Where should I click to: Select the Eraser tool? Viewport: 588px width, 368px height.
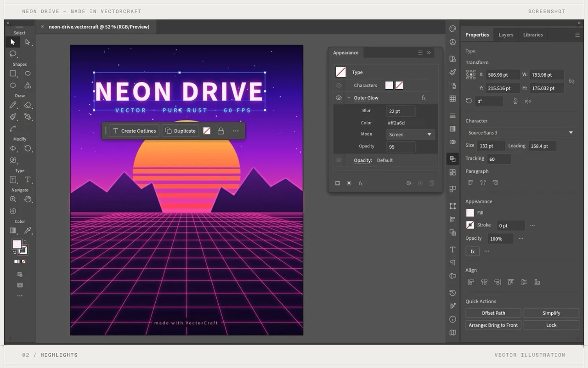pyautogui.click(x=28, y=105)
